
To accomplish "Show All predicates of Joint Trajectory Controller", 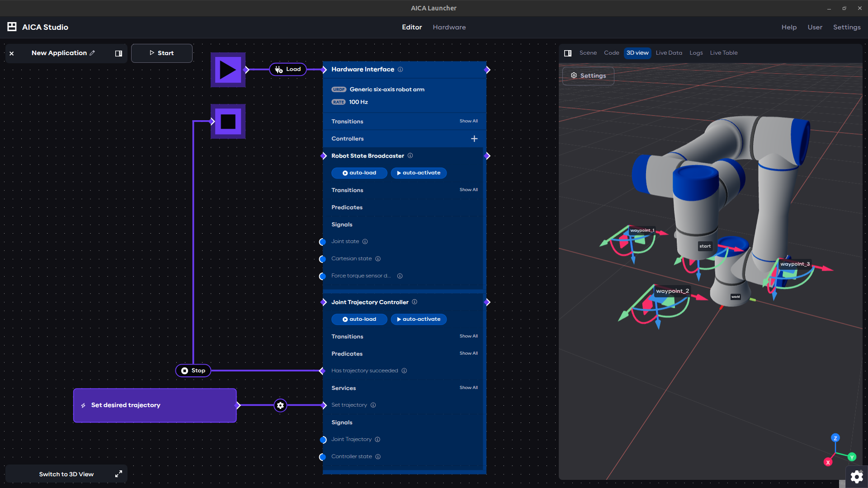I will pyautogui.click(x=468, y=353).
